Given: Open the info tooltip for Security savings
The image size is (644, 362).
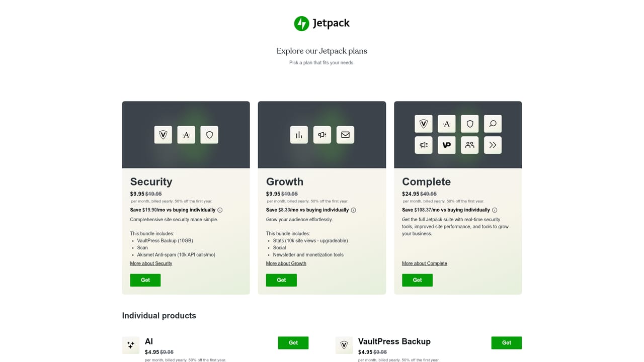Looking at the screenshot, I should point(220,210).
